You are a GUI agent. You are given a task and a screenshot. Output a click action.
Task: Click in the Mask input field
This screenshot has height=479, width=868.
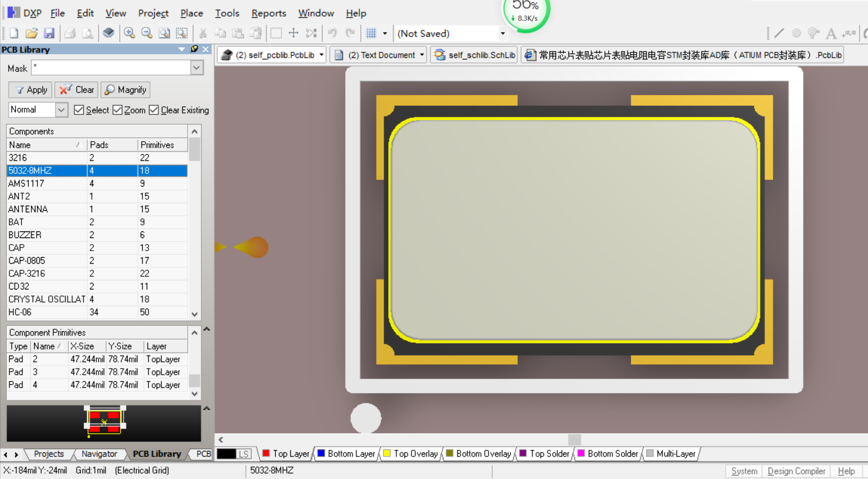111,68
